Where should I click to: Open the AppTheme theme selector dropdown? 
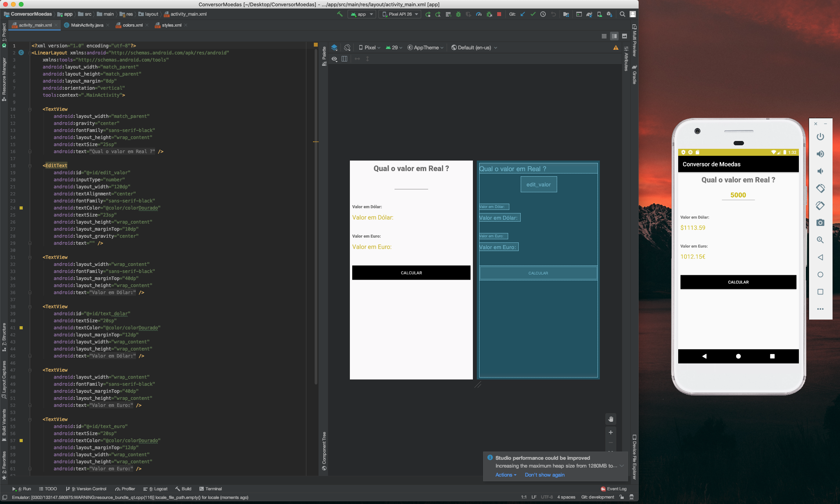[x=425, y=47]
